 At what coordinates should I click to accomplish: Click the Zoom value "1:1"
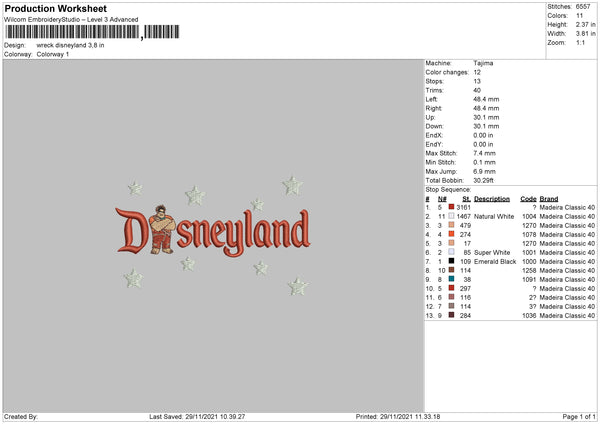click(x=580, y=42)
